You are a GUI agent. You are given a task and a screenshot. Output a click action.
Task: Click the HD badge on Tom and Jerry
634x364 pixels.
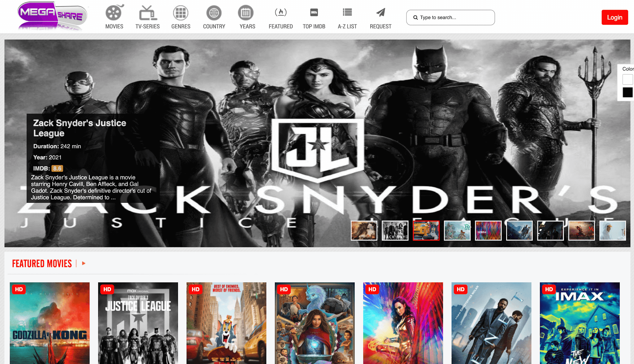[x=196, y=289]
